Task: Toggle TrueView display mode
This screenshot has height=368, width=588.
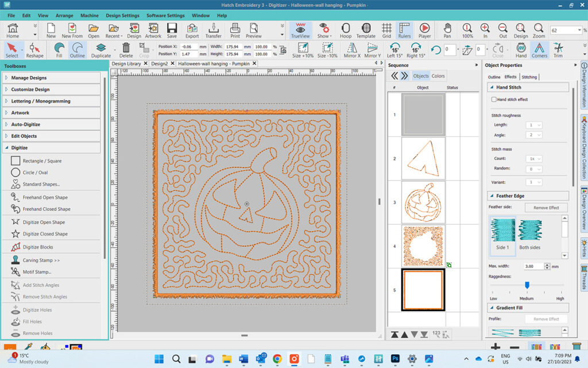Action: 300,30
